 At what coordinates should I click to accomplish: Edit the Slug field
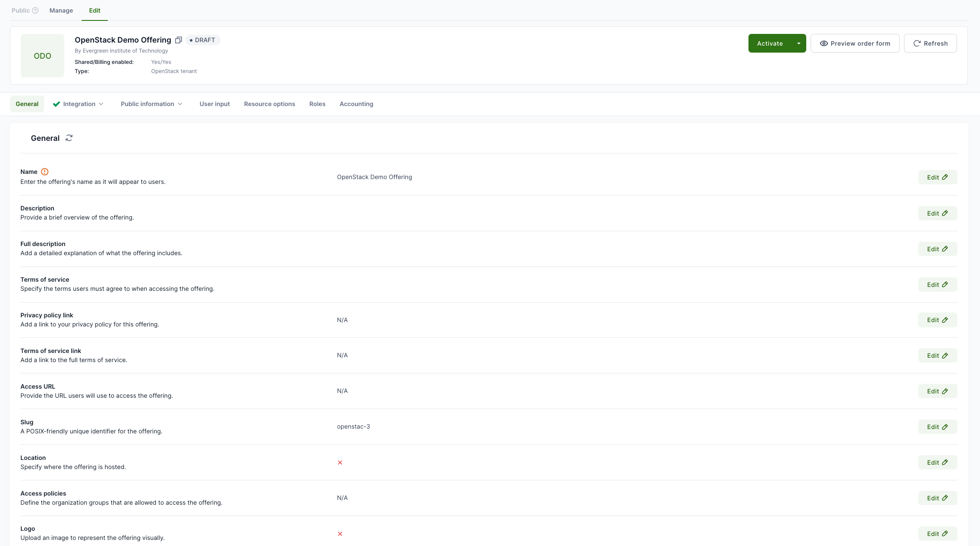point(937,427)
